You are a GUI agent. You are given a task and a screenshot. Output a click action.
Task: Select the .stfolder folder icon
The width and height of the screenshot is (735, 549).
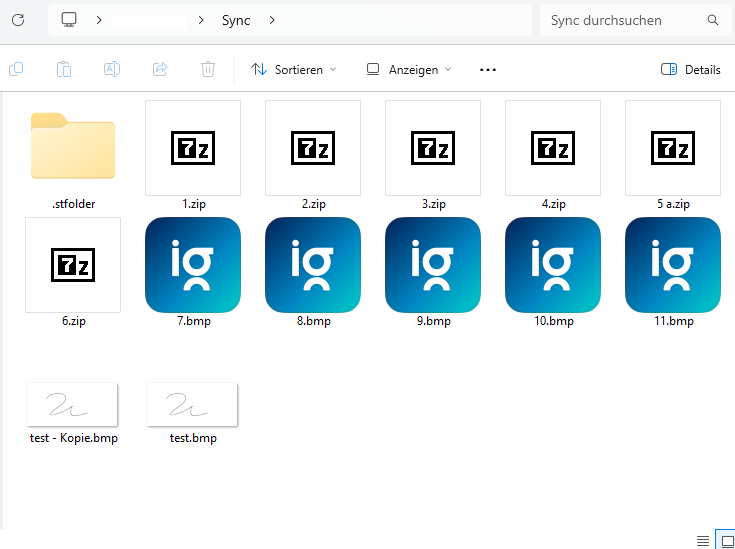coord(73,146)
